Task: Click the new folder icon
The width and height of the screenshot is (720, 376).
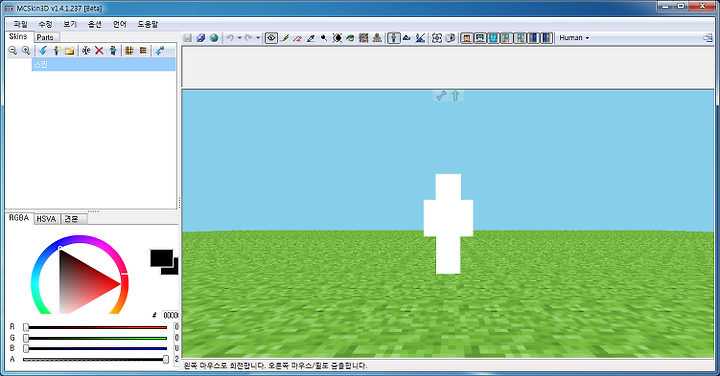Action: click(x=70, y=51)
